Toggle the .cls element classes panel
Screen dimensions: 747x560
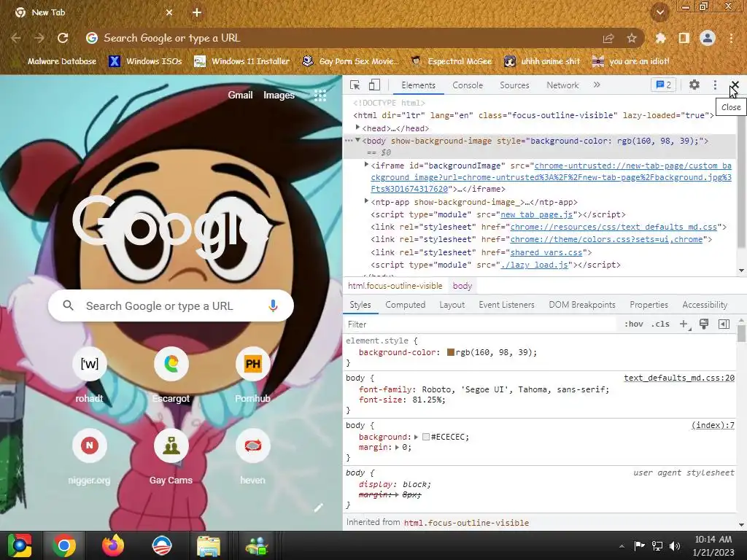tap(660, 324)
